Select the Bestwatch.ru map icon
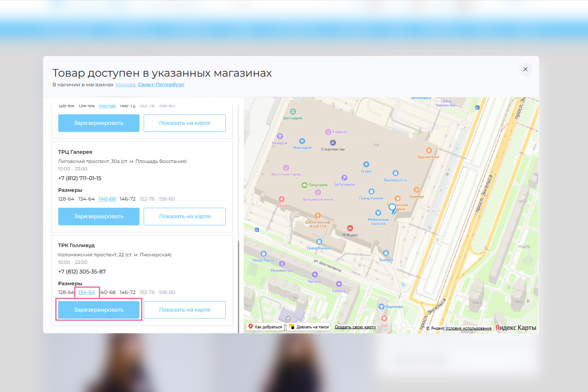This screenshot has width=588, height=392. point(395,173)
